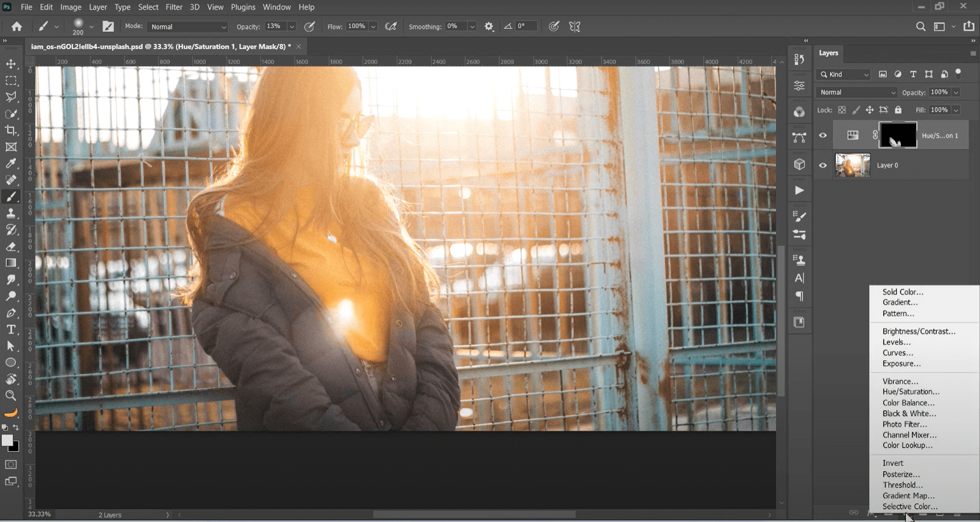Screen dimensions: 980x522
Task: Close the document tab
Action: click(299, 47)
